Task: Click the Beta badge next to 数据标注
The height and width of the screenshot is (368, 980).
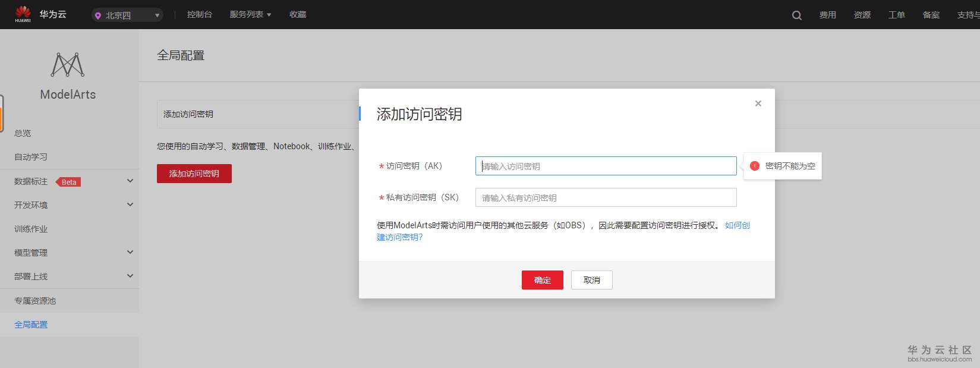Action: 69,182
